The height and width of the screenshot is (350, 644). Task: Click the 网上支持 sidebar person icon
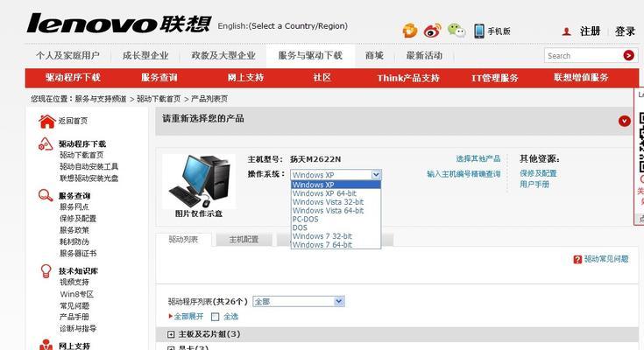(46, 345)
